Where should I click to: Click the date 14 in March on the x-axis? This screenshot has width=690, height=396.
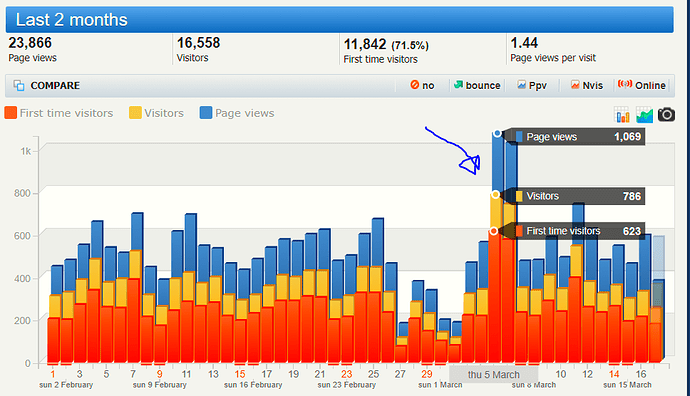(x=614, y=374)
